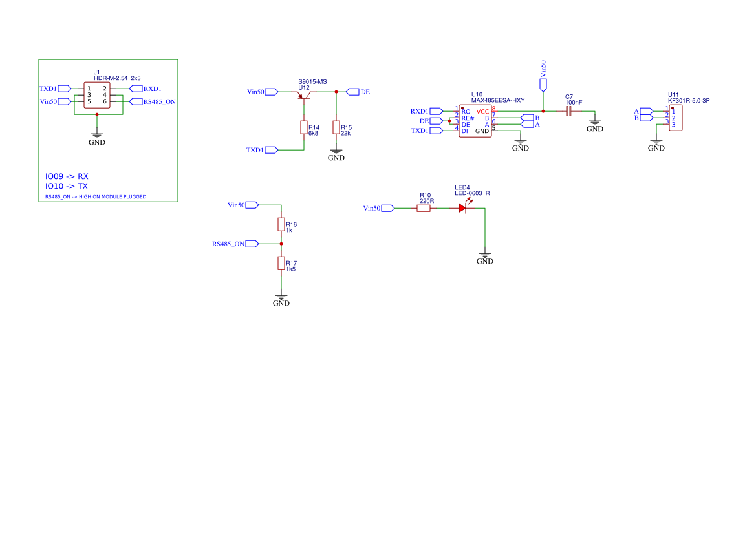
Task: Click the junction dot at the U10 VCC wire
Action: [x=543, y=111]
